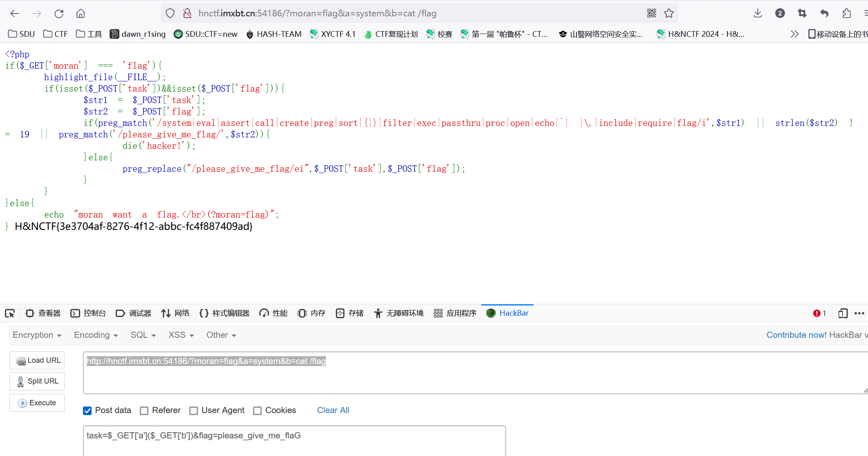The height and width of the screenshot is (456, 868).
Task: Switch to the 控制台 console tab
Action: [x=88, y=313]
